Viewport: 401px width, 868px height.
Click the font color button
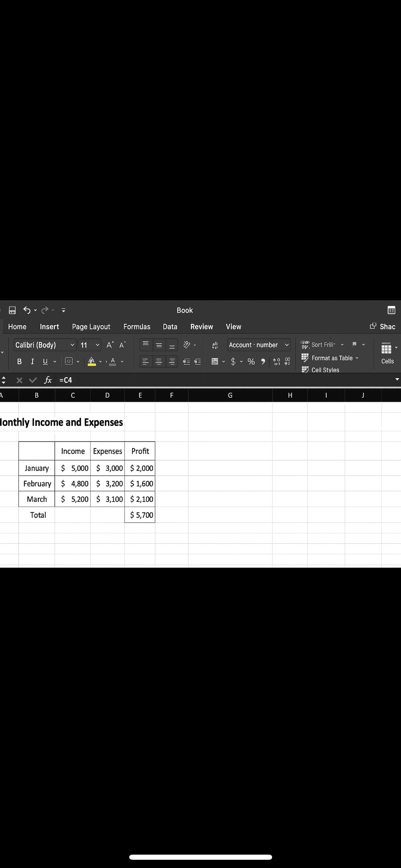113,361
